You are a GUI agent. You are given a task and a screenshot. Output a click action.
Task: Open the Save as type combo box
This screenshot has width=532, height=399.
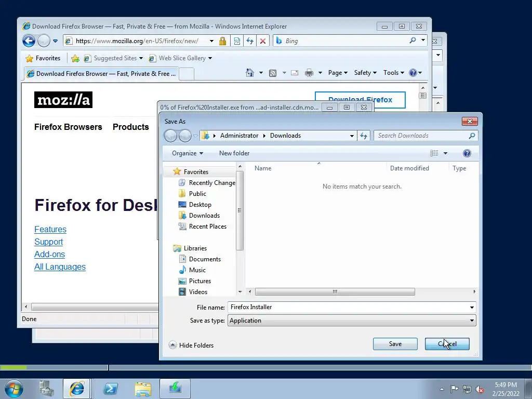coord(352,321)
